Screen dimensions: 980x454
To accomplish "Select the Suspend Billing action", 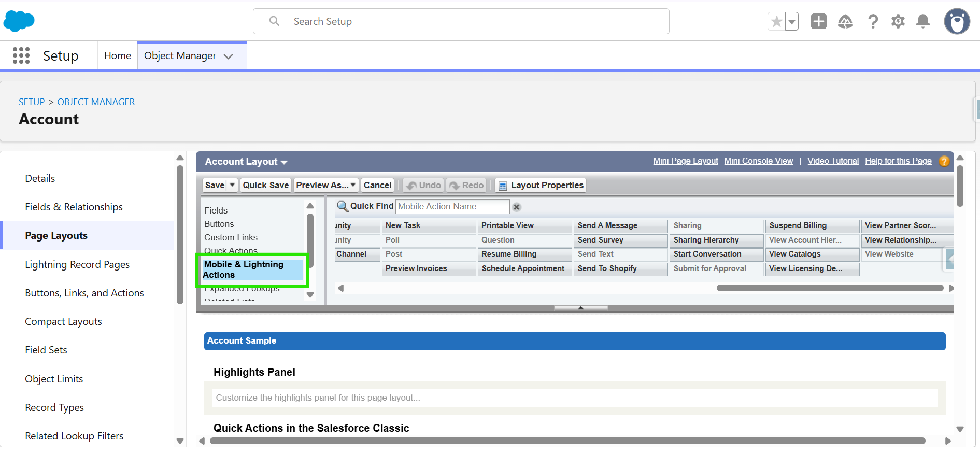I will click(x=812, y=225).
